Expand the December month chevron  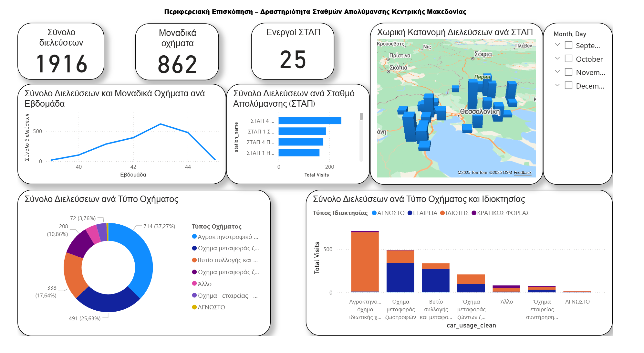[557, 85]
